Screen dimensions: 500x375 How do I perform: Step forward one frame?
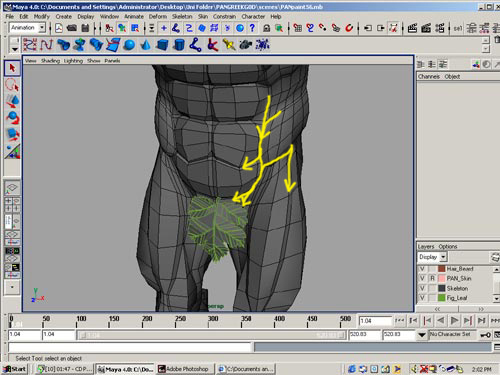pos(482,321)
